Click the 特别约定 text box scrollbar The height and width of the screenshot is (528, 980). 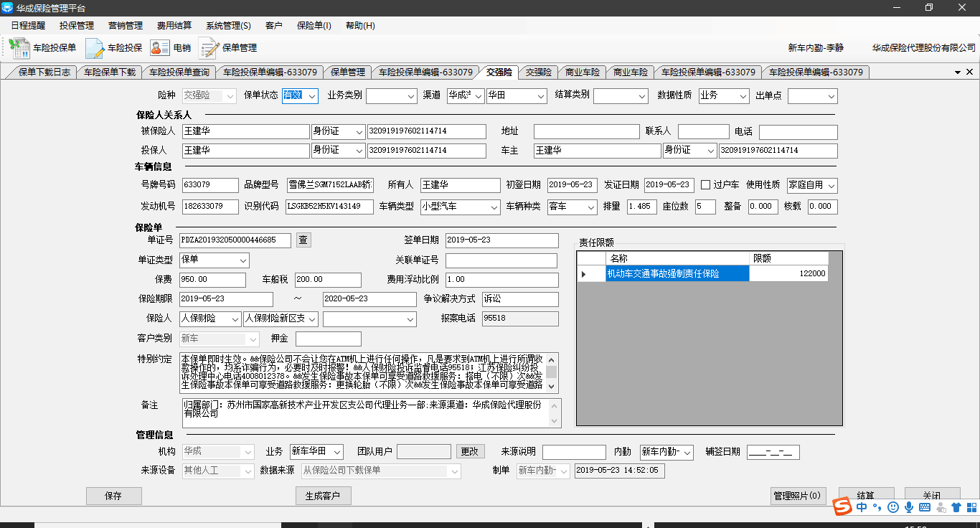551,372
